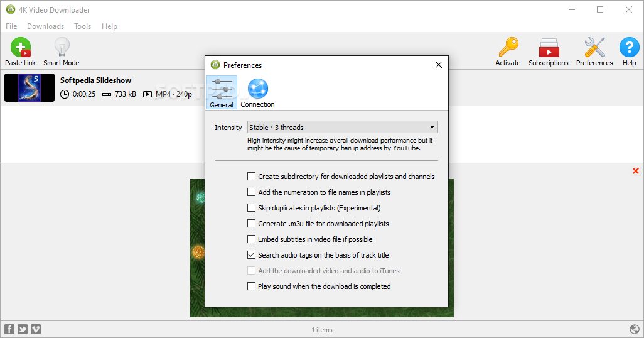Uncheck Search audio tags by track title

251,255
